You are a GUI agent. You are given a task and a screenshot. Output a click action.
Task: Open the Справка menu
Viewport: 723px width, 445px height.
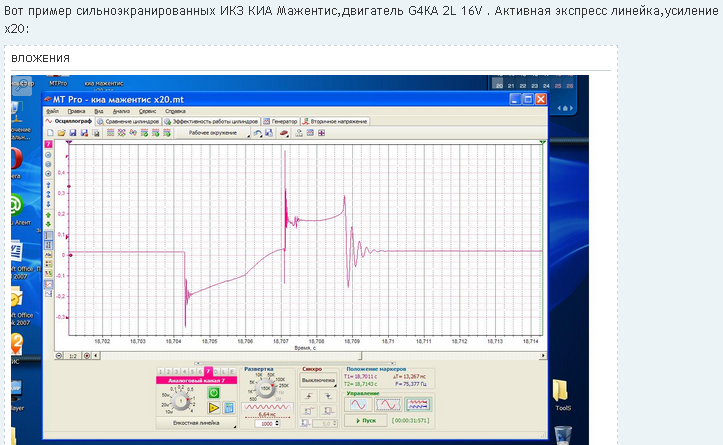[x=175, y=111]
